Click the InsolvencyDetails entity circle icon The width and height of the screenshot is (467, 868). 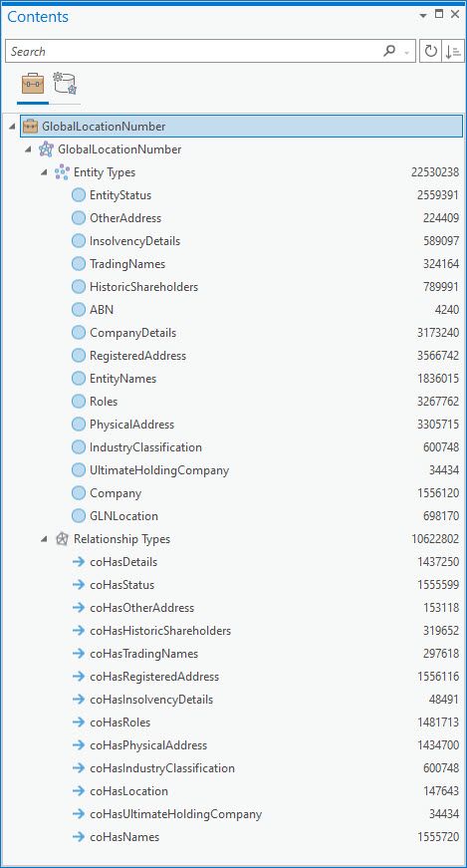coord(79,241)
